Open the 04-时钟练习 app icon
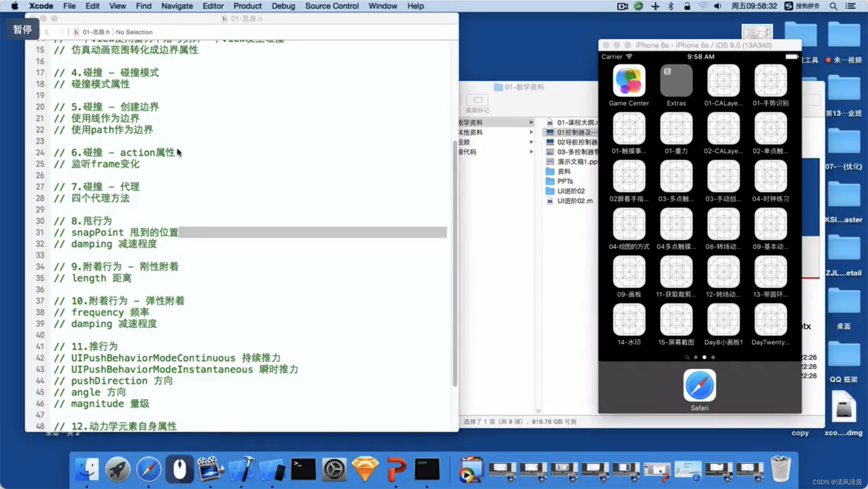This screenshot has height=489, width=868. click(770, 176)
